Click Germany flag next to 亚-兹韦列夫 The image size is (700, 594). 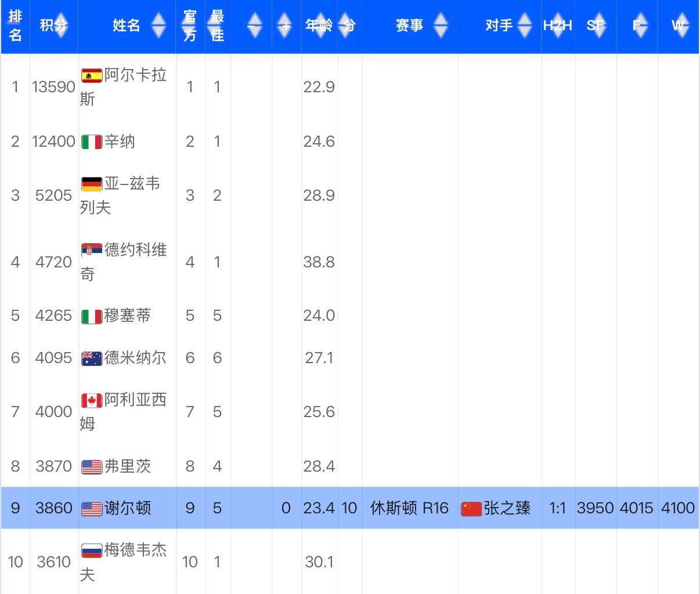92,184
